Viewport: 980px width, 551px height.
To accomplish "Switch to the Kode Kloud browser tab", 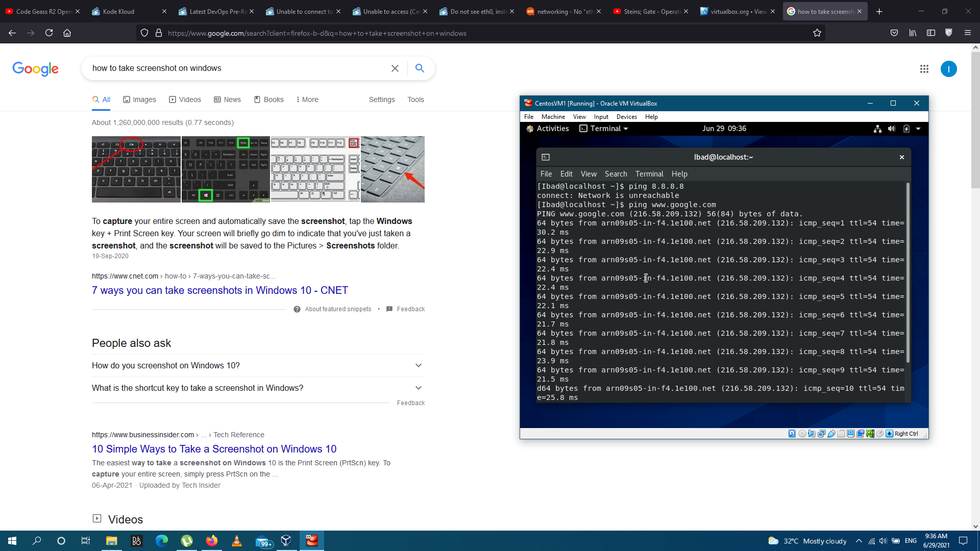I will 128,11.
